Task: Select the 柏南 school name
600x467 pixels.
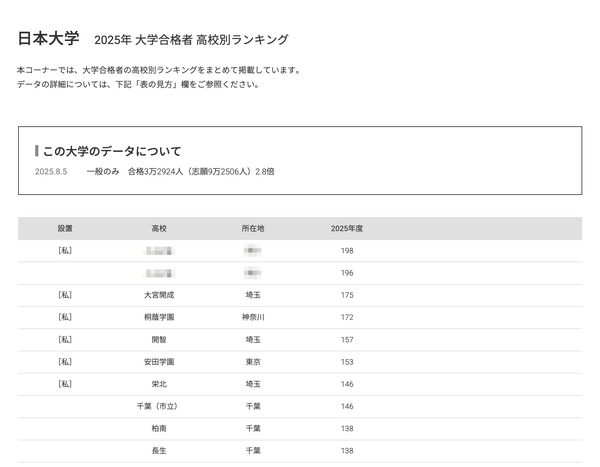Action: pos(159,428)
